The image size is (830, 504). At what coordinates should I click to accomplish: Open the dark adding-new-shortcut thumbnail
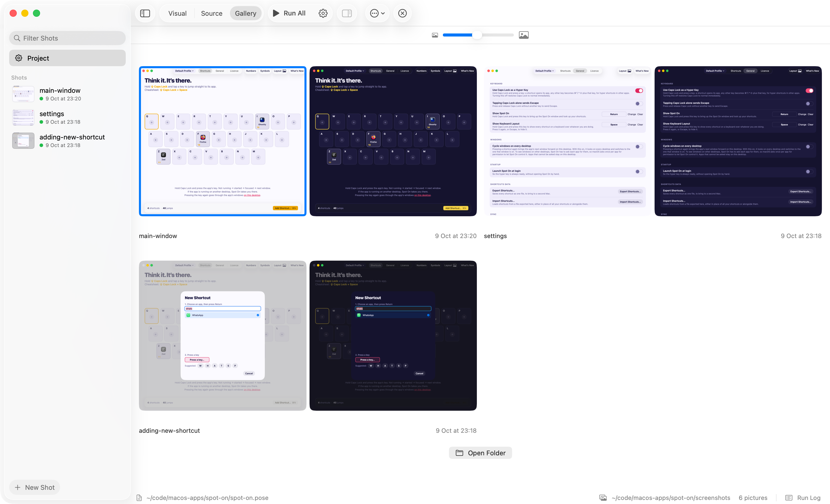[393, 336]
